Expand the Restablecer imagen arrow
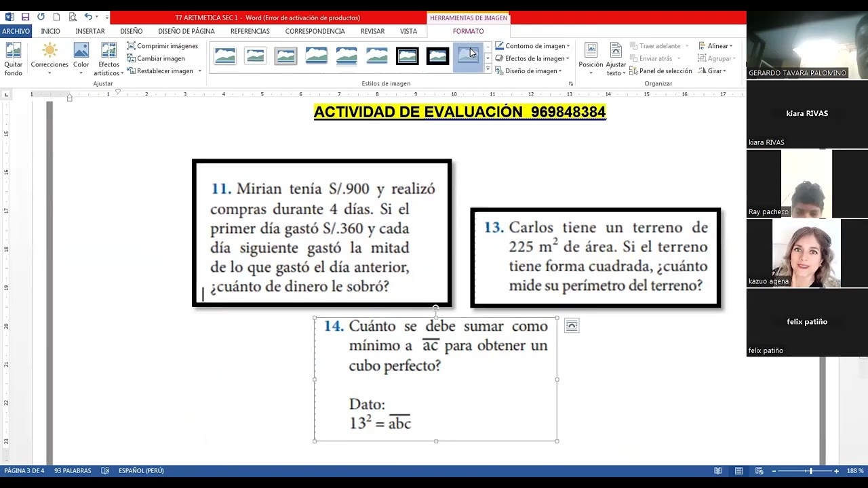Screen dimensions: 868x488 [x=199, y=70]
